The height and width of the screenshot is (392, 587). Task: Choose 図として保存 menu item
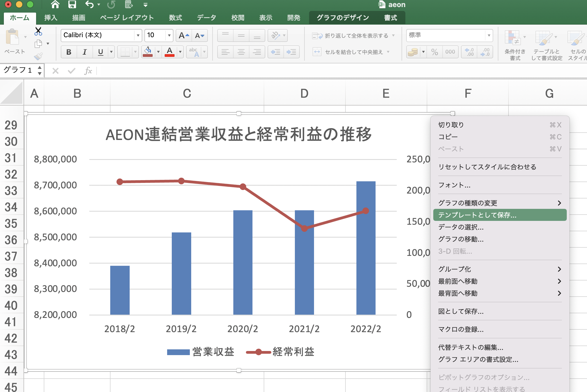click(500, 311)
